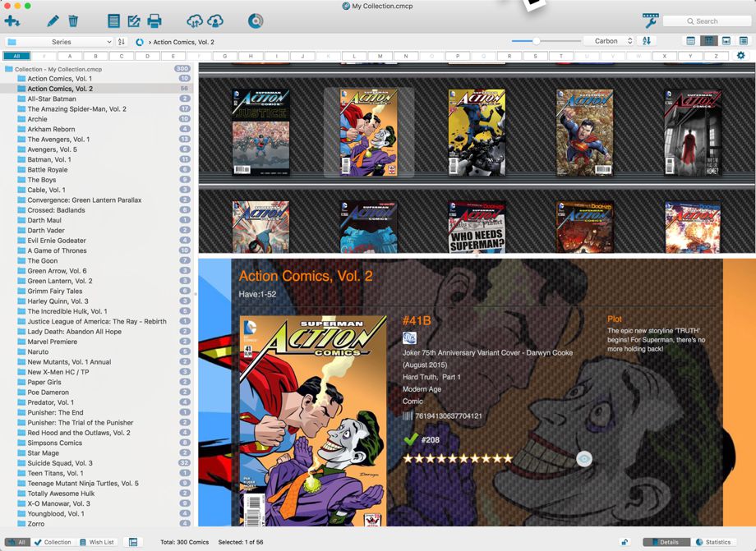
Task: Click the Print icon
Action: click(154, 21)
